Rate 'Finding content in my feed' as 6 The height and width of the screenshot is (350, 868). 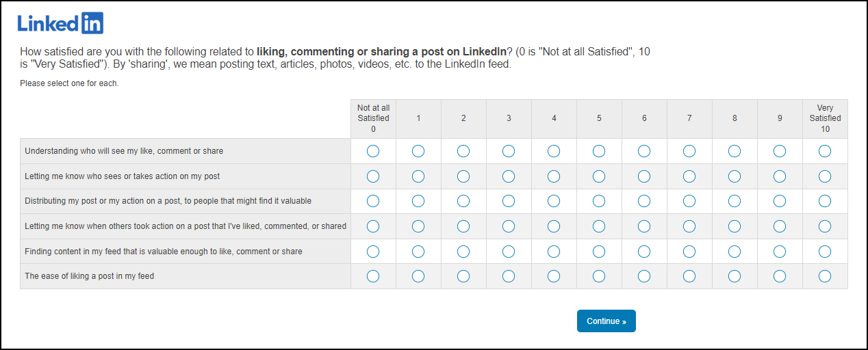[x=644, y=252]
